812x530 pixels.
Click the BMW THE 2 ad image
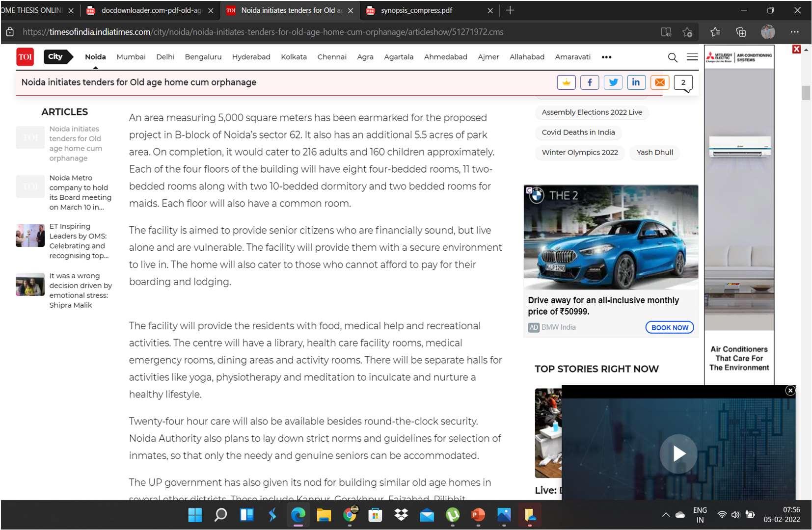(x=611, y=238)
